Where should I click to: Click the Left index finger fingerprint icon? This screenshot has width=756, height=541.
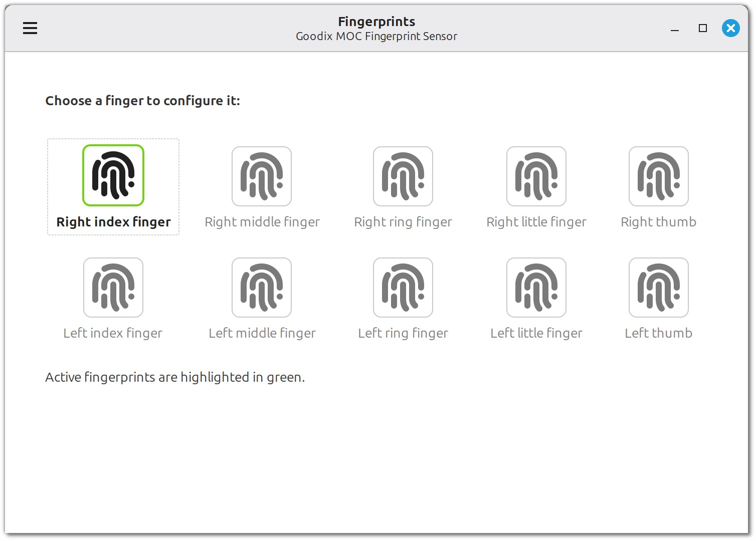pyautogui.click(x=113, y=288)
